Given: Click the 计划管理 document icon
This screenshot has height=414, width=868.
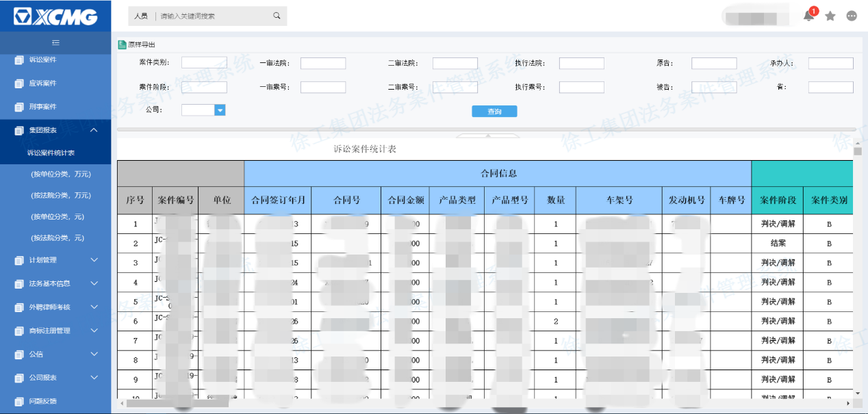Looking at the screenshot, I should [19, 261].
